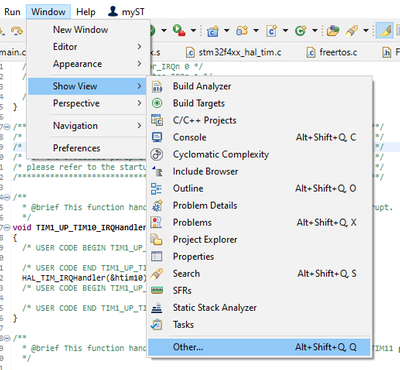Click the new C source file toolbar icon

point(272,31)
